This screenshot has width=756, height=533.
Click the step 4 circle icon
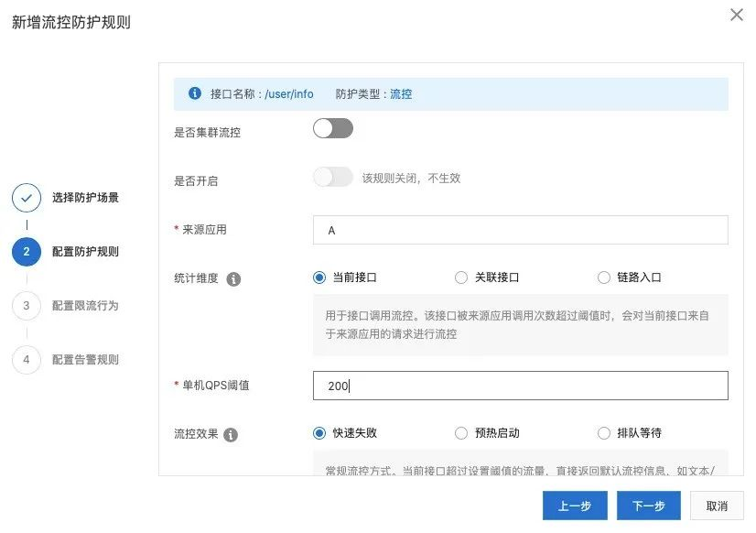click(x=27, y=360)
